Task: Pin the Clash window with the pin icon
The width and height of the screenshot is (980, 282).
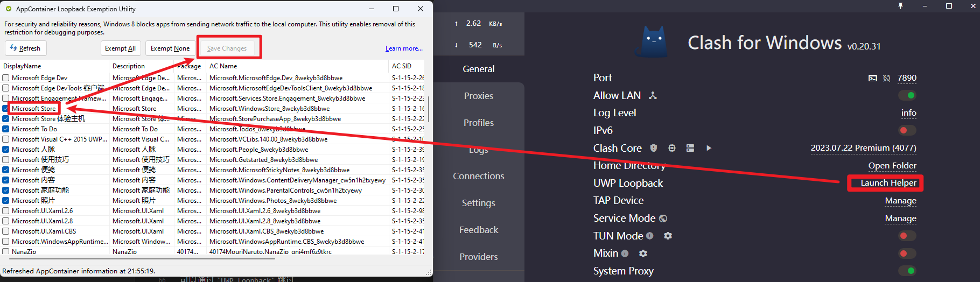Action: (x=900, y=6)
